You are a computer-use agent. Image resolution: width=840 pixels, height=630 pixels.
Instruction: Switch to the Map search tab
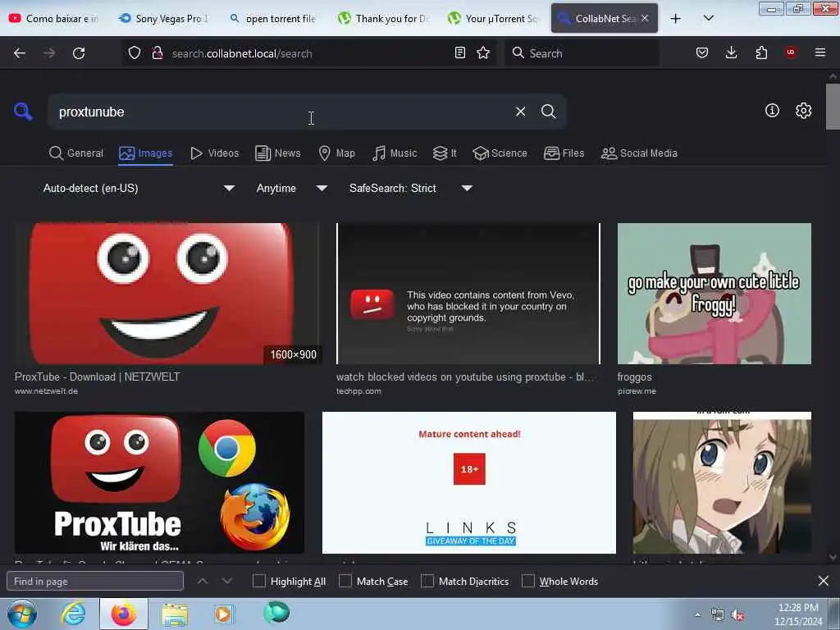[x=337, y=153]
